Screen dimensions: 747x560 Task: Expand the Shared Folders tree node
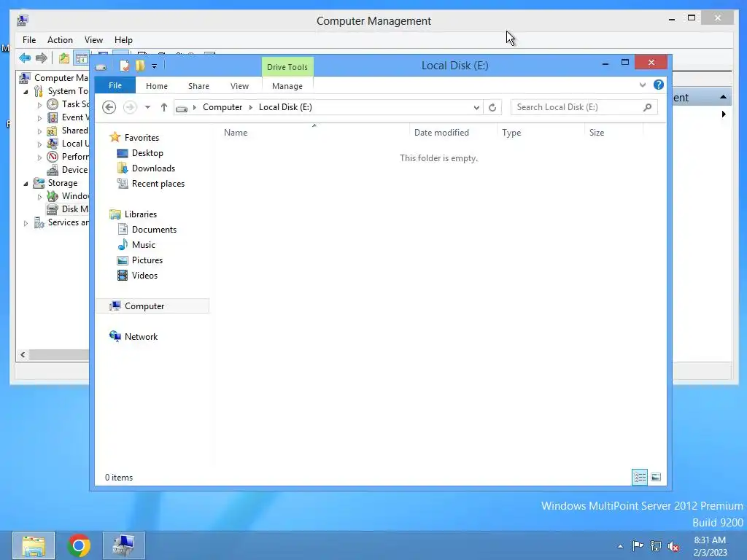pyautogui.click(x=39, y=131)
